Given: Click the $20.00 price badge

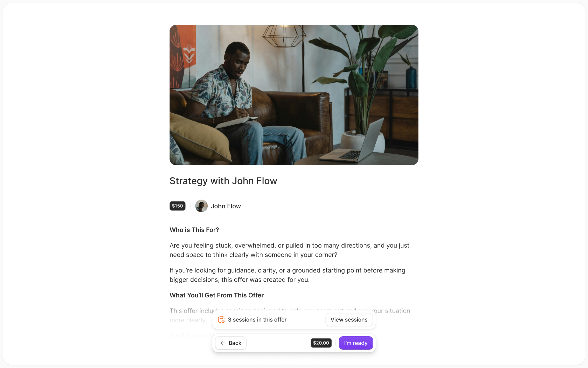Looking at the screenshot, I should 321,343.
